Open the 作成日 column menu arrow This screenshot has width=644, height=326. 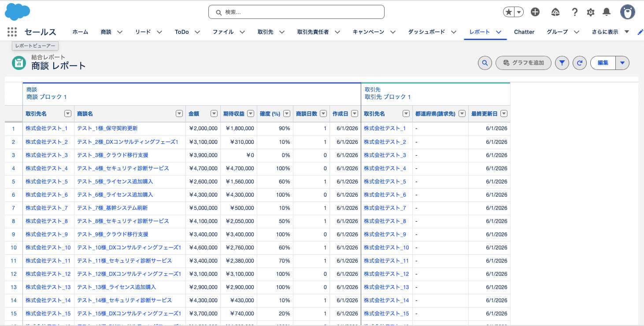pos(355,114)
